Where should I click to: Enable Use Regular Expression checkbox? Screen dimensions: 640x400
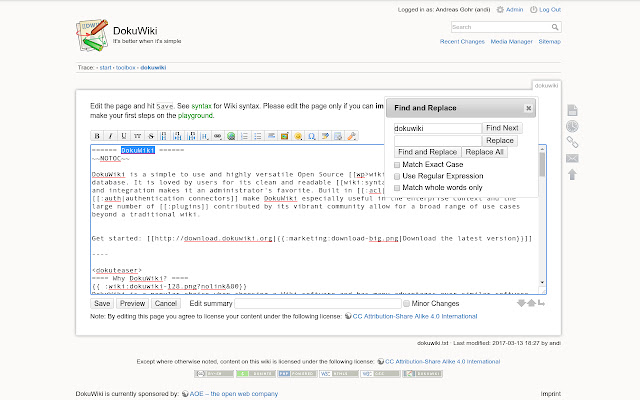[x=397, y=176]
